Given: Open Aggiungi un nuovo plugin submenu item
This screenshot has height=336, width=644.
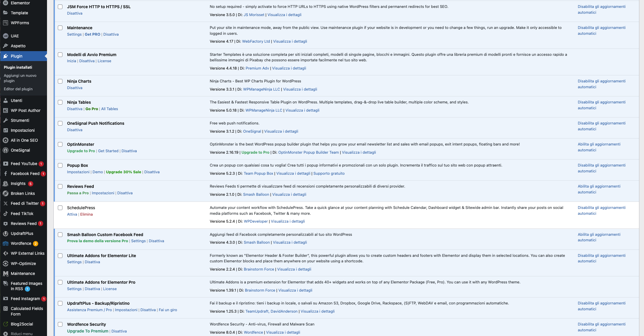Looking at the screenshot, I should point(20,78).
